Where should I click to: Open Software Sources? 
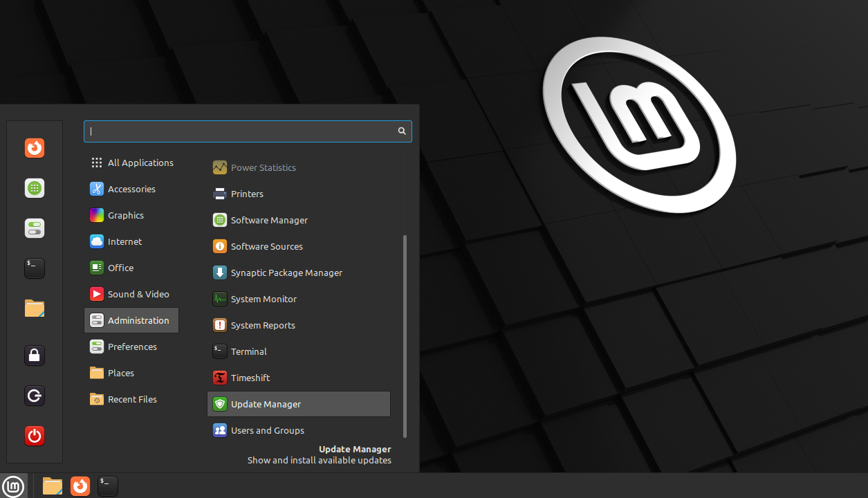[299, 246]
